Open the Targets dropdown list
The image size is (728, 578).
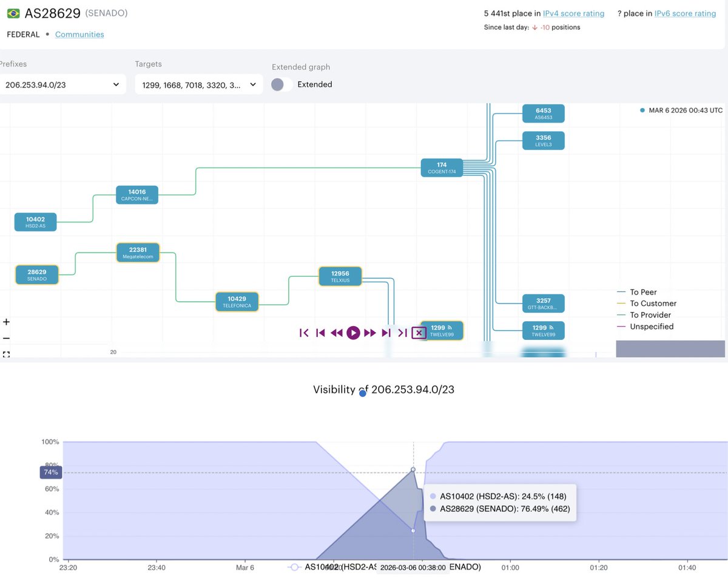coord(199,84)
